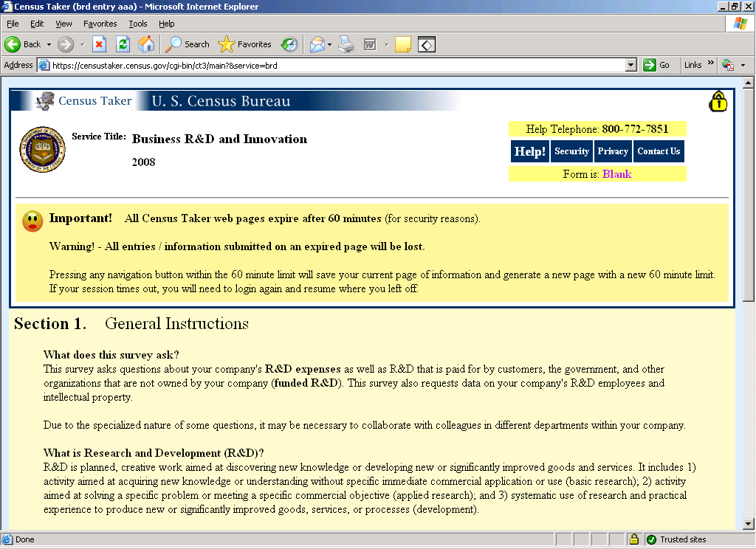Image resolution: width=756 pixels, height=549 pixels.
Task: Go to the Home page icon
Action: [x=146, y=44]
